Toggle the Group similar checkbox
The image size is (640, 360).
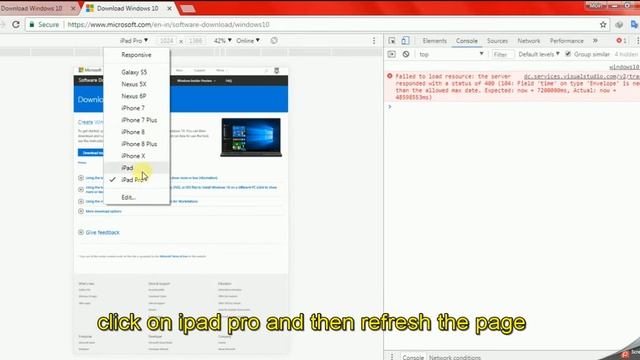[568, 54]
